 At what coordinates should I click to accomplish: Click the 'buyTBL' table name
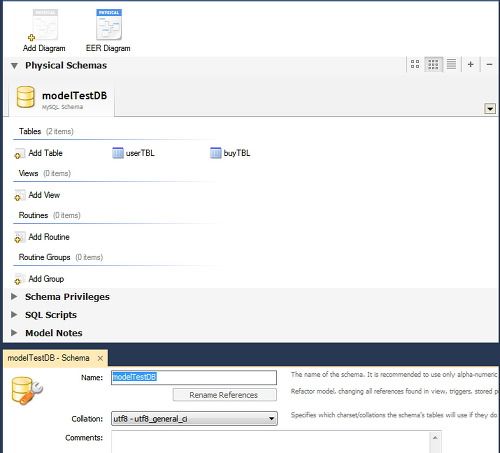[x=237, y=153]
